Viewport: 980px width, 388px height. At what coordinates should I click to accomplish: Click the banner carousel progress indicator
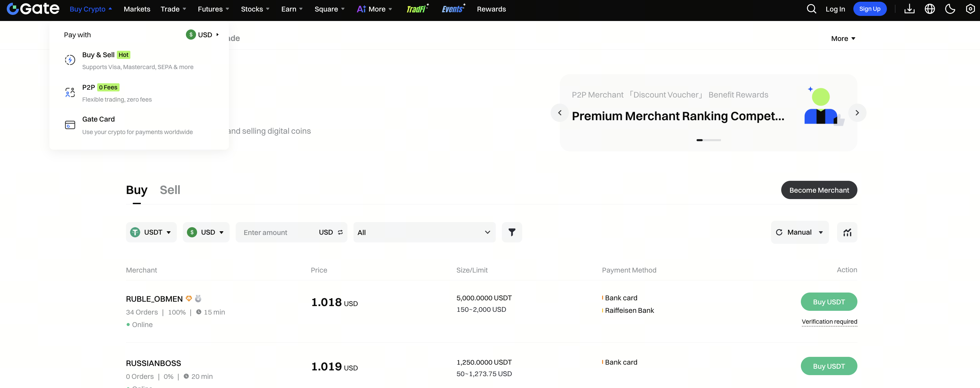708,140
